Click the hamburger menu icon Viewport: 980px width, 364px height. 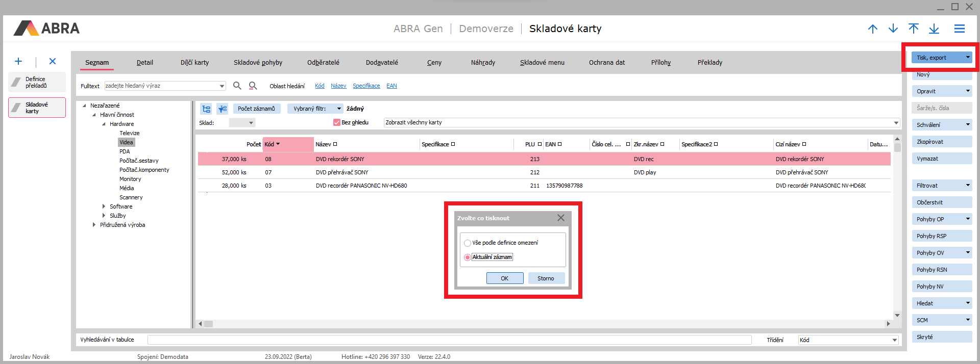(x=959, y=29)
